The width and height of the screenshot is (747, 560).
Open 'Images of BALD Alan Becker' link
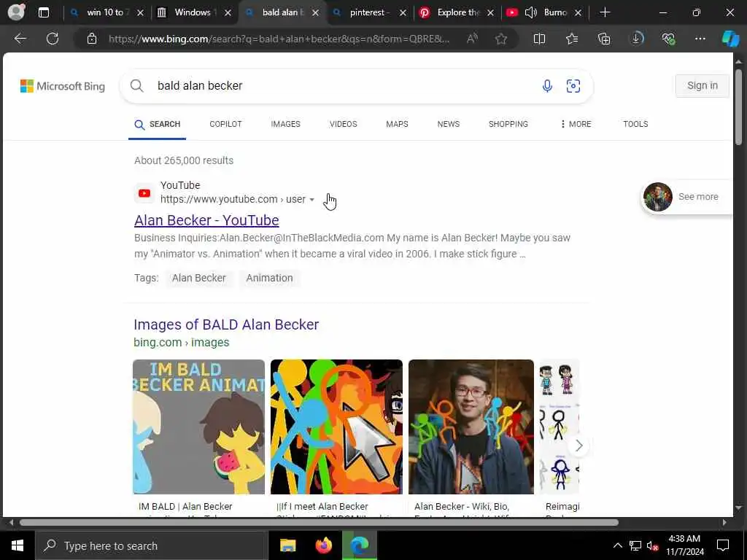tap(226, 324)
